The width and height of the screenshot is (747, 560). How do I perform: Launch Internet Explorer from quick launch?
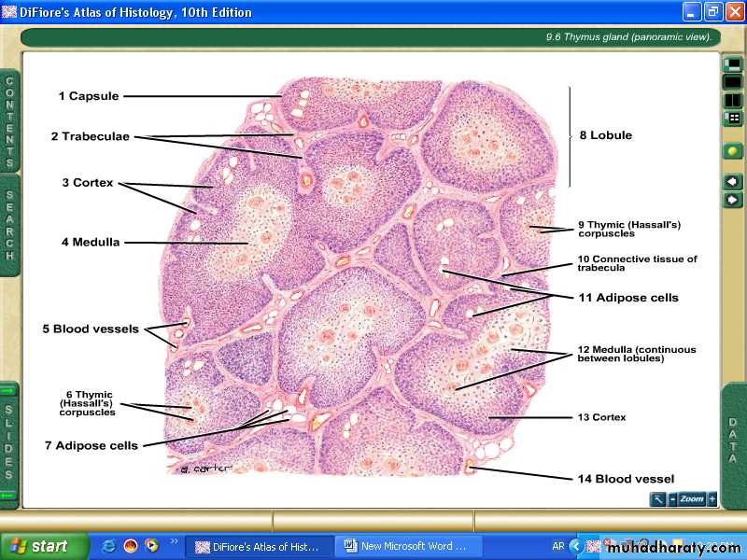[x=109, y=546]
